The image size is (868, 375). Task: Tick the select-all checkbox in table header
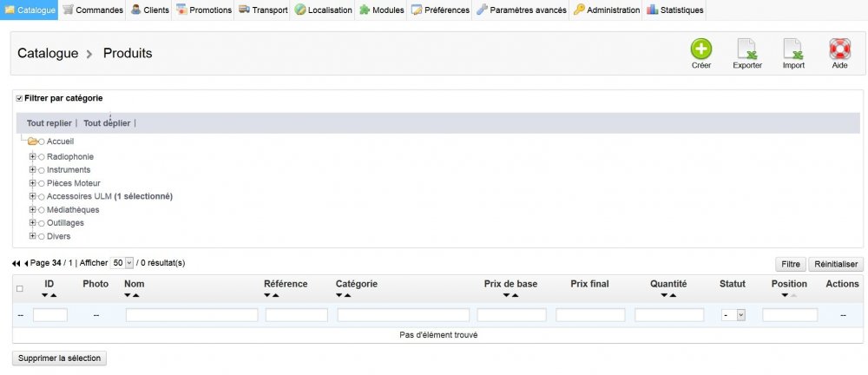click(20, 288)
